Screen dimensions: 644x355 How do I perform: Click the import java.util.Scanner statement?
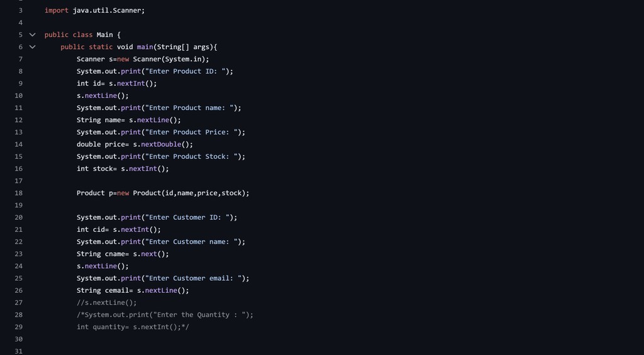[94, 11]
